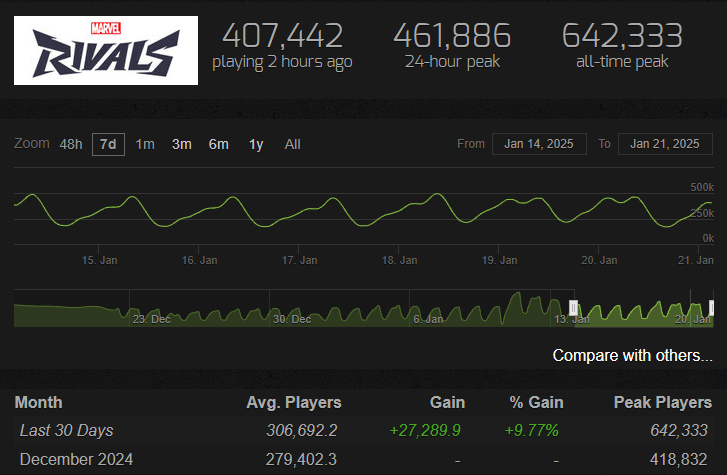Select the December 2024 row label
This screenshot has height=475, width=727.
coord(77,459)
